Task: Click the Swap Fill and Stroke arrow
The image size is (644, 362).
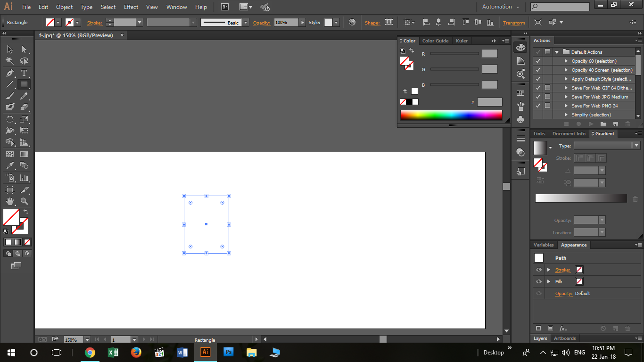Action: pos(26,212)
